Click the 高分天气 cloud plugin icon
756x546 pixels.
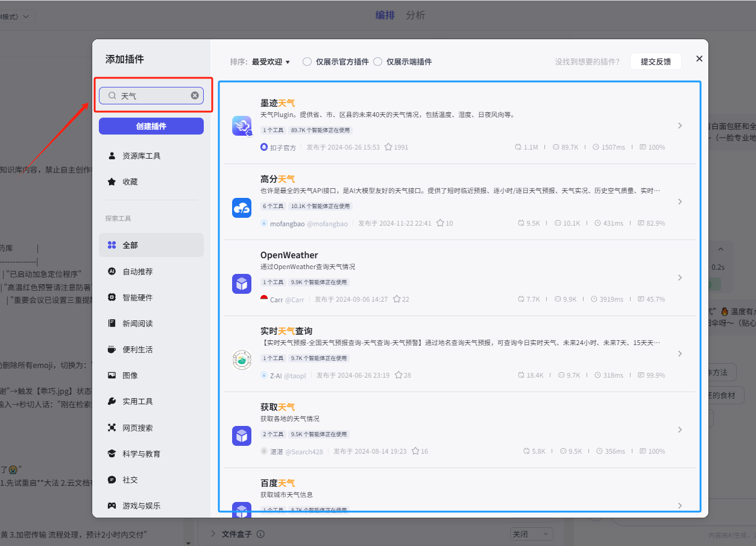pyautogui.click(x=242, y=208)
